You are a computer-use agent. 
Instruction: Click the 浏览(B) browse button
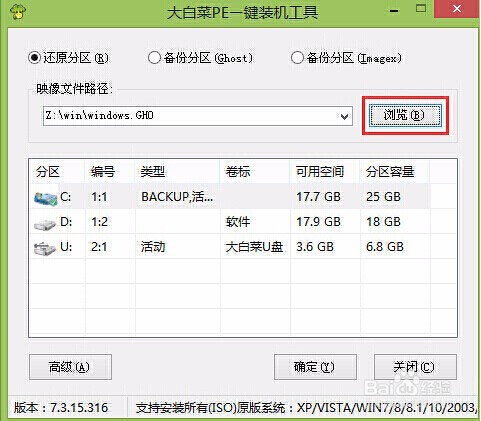(x=405, y=115)
